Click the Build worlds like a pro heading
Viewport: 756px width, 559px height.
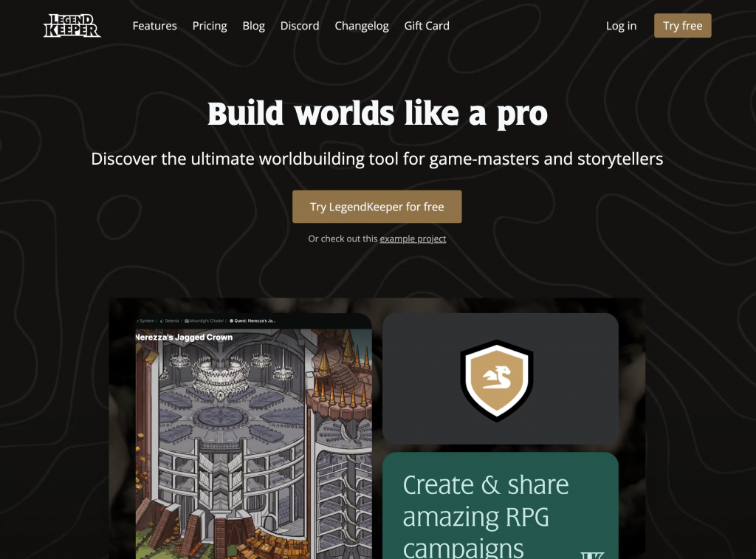point(377,115)
